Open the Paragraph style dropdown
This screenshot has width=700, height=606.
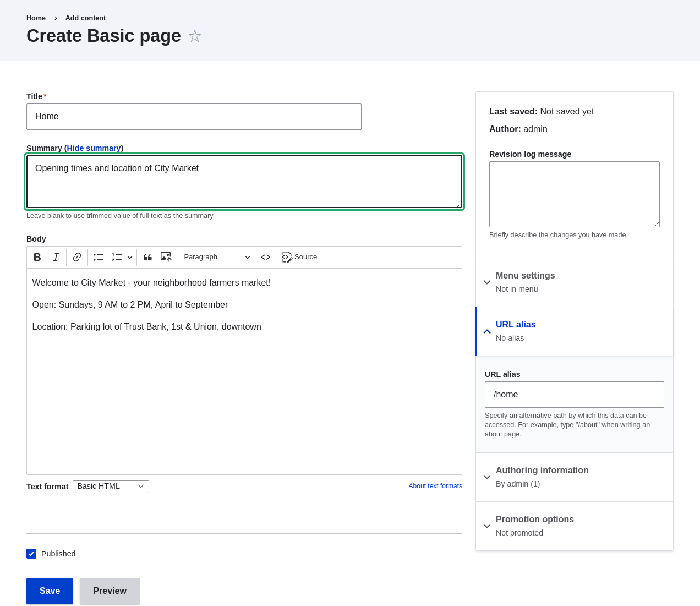pos(217,256)
